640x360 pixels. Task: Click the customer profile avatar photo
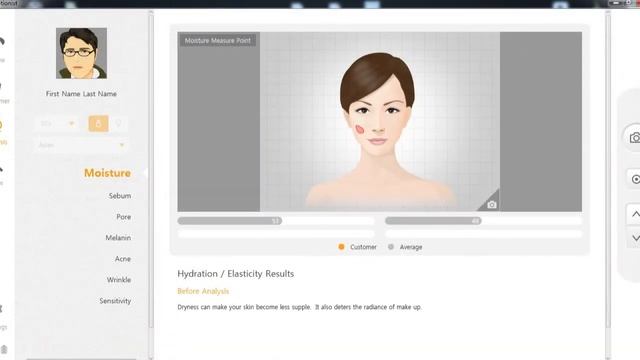coord(81,53)
